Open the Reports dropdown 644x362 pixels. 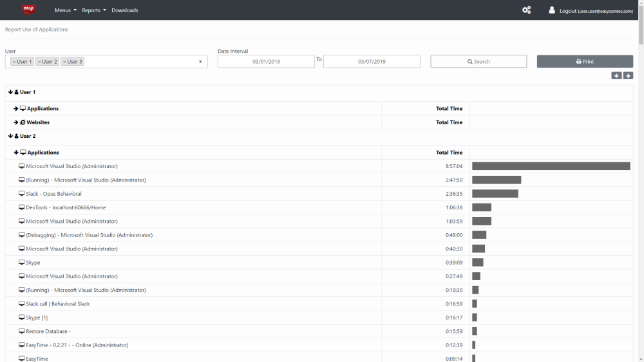[x=93, y=10]
